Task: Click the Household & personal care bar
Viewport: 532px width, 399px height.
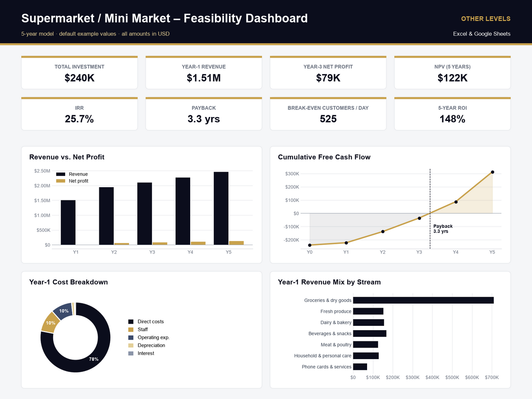Action: 366,356
